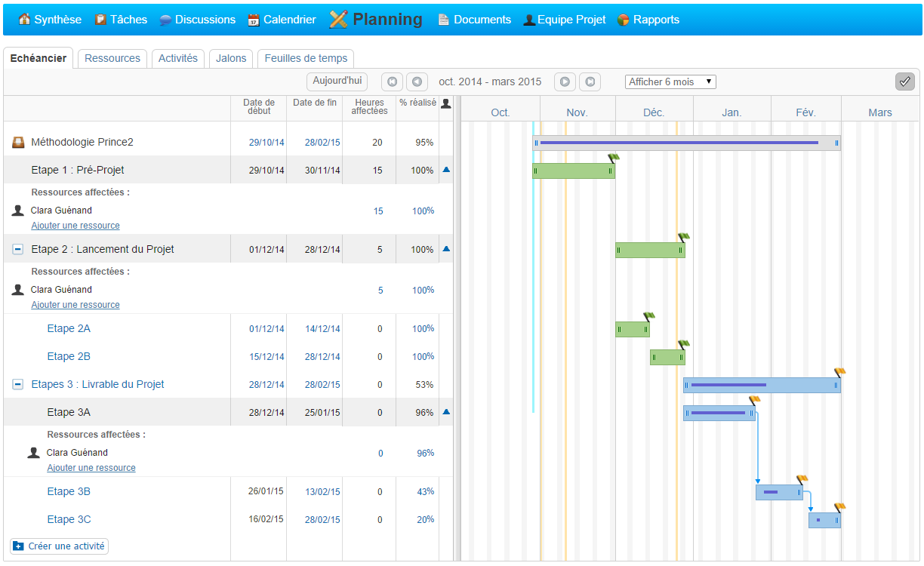This screenshot has height=566, width=924.
Task: Collapse resources triangle on Etape 2 row
Action: (446, 248)
